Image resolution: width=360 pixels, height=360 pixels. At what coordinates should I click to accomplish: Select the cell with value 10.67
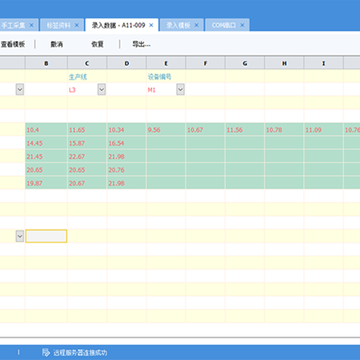click(205, 130)
